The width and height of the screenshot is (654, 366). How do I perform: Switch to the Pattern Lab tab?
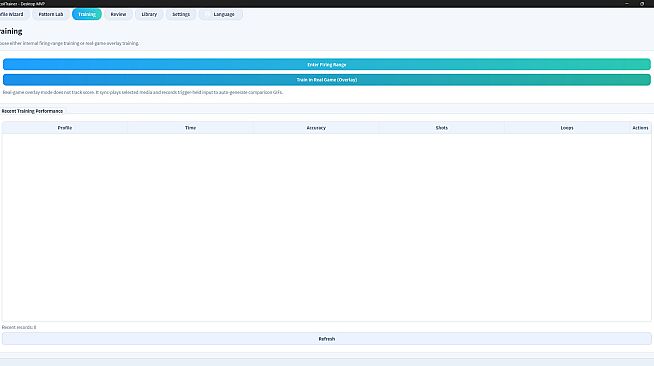click(51, 14)
